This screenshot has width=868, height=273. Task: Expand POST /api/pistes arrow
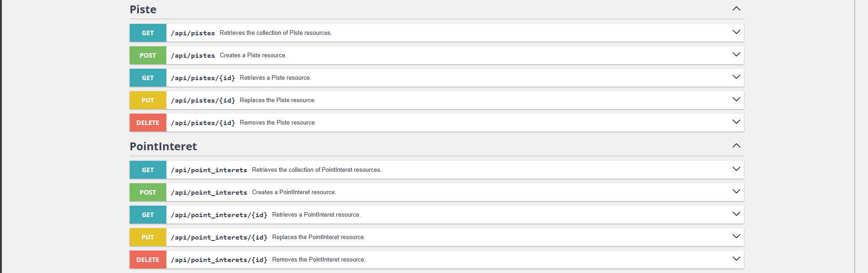(x=736, y=55)
